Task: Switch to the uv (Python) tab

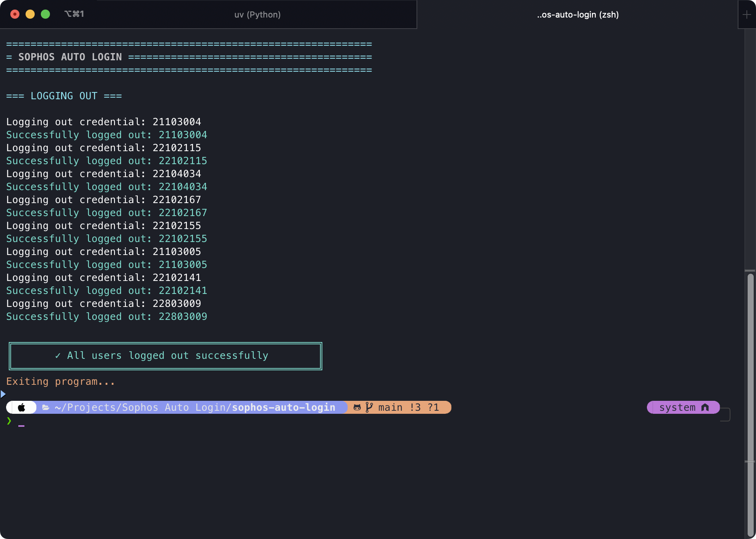Action: (x=257, y=15)
